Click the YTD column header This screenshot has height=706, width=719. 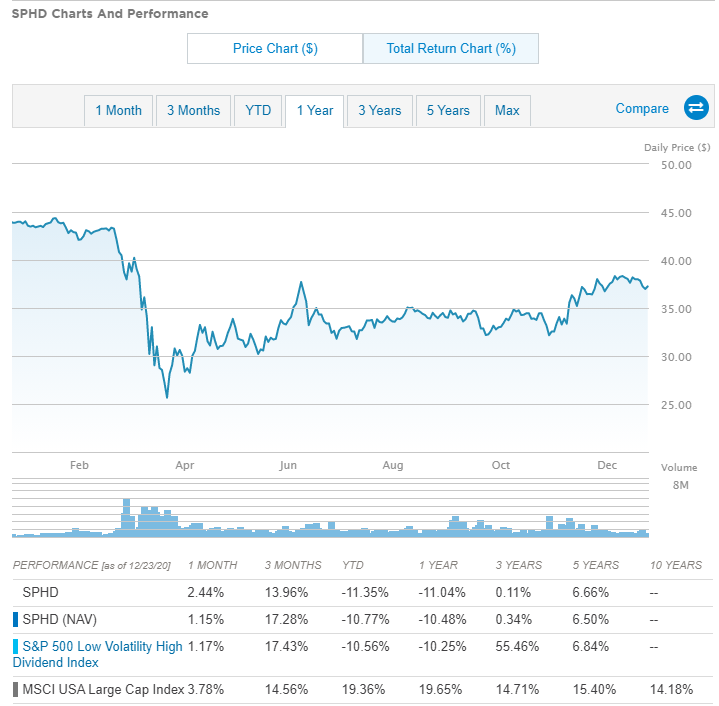tap(353, 565)
